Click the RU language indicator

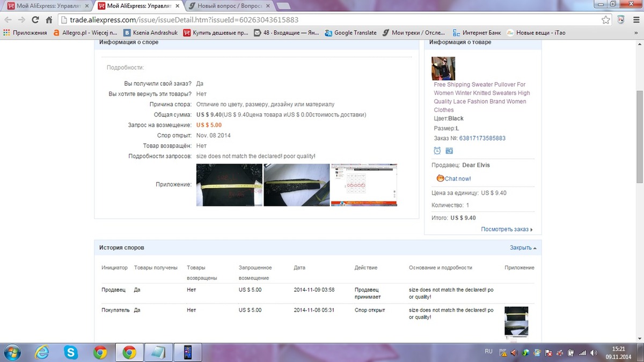click(x=488, y=351)
